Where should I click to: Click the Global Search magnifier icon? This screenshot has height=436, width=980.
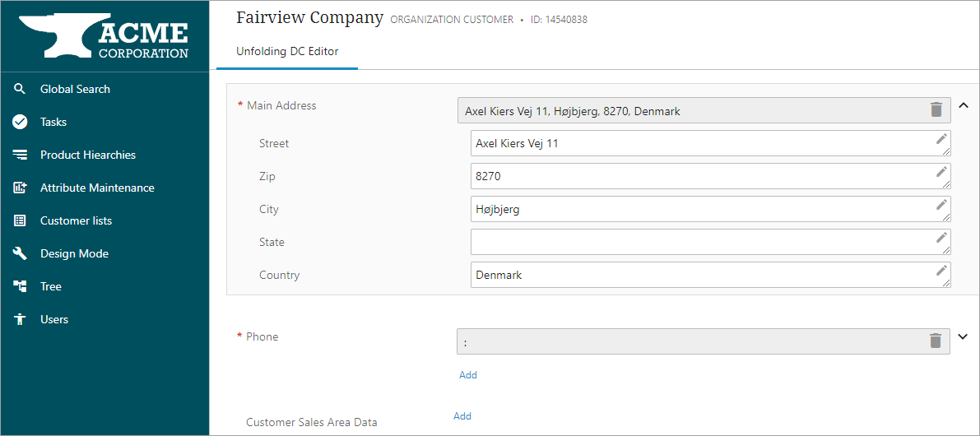coord(21,89)
